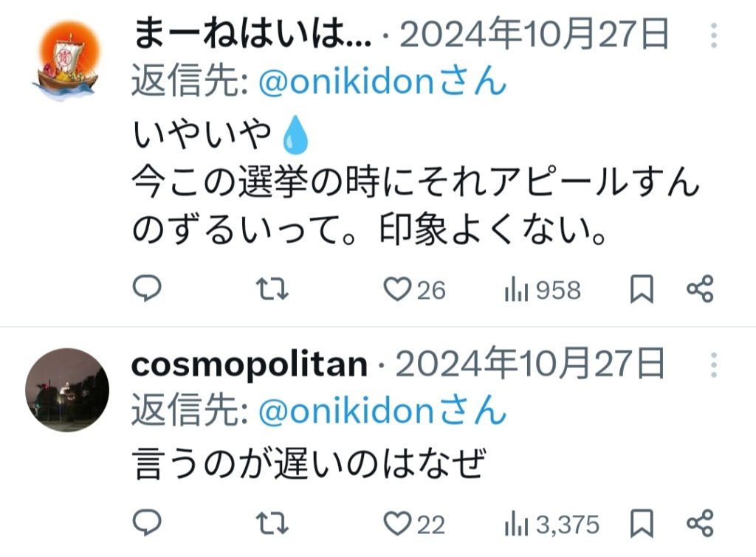Viewport: 756px width, 557px height.
Task: Share the まーねはいは tweet
Action: (700, 289)
